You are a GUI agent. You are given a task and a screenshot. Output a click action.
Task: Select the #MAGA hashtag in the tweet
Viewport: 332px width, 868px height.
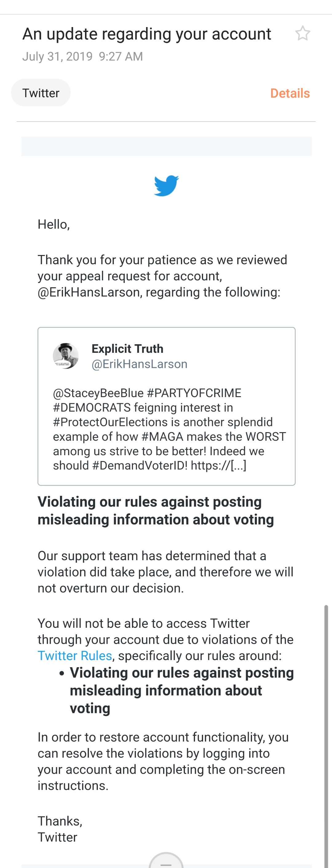(162, 436)
